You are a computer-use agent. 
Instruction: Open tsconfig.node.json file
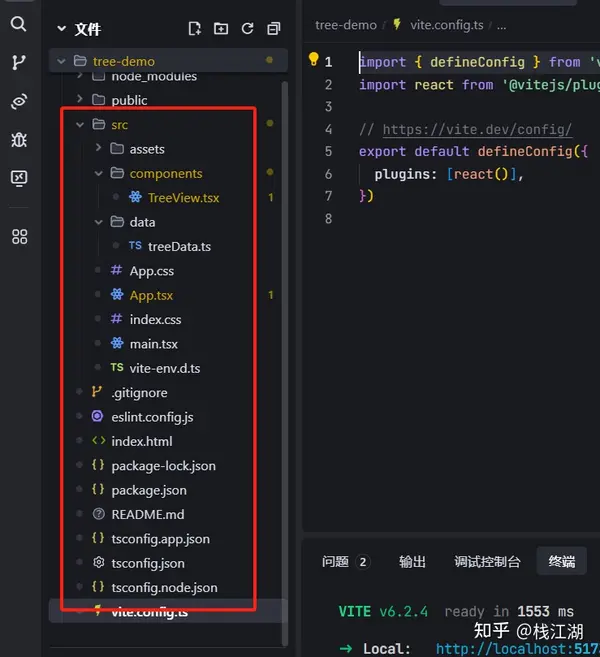164,587
